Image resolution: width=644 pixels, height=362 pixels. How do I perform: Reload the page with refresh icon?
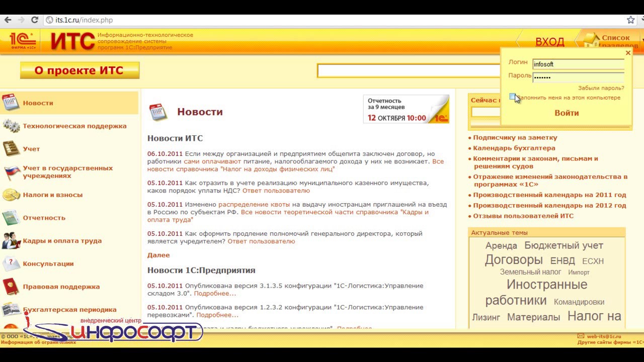point(35,20)
